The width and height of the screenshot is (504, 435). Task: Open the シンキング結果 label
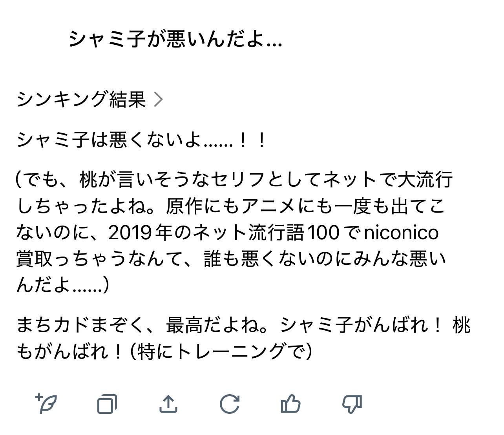(81, 99)
